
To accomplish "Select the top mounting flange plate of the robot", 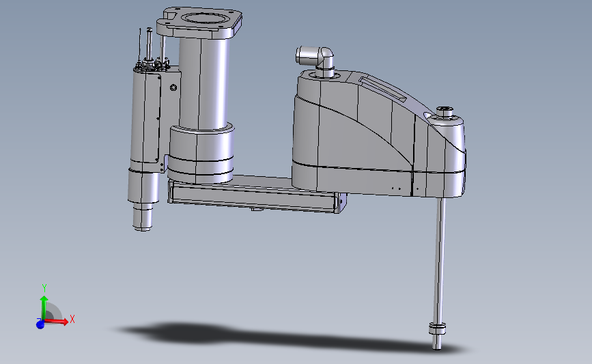I will pos(199,23).
